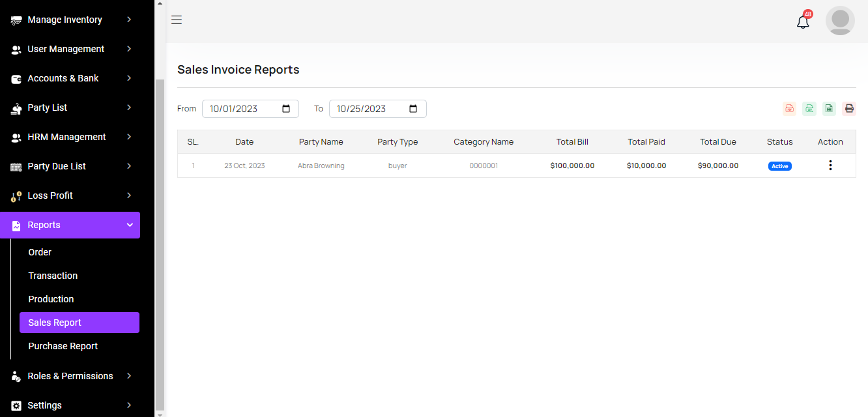Expand the User Management section
This screenshot has height=417, width=868.
click(70, 49)
